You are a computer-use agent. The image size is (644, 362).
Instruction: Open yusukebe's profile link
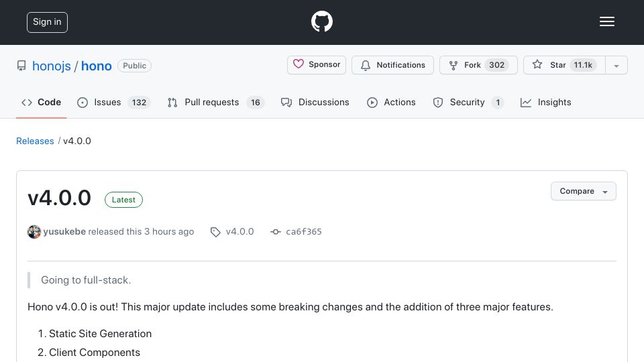64,231
